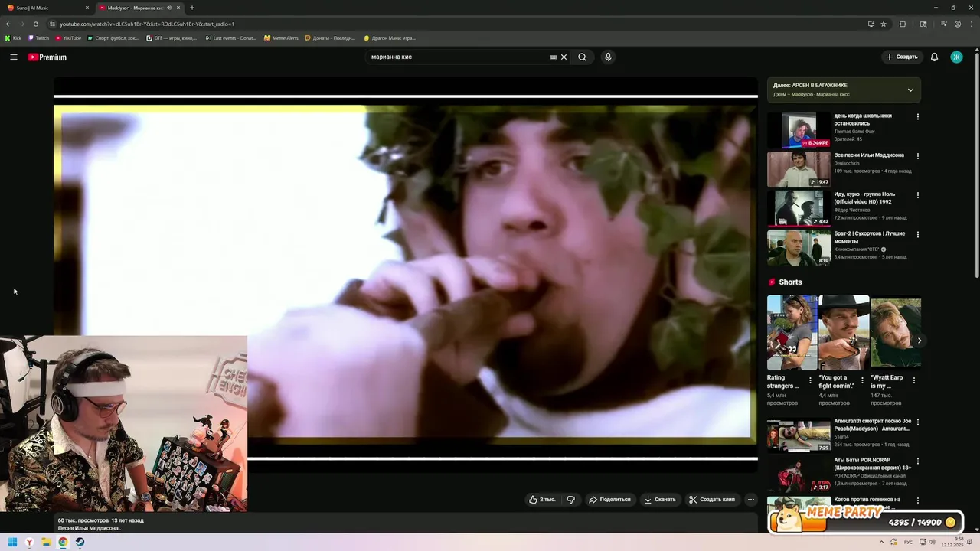
Task: Open options for Wyatt Earp short
Action: (914, 380)
